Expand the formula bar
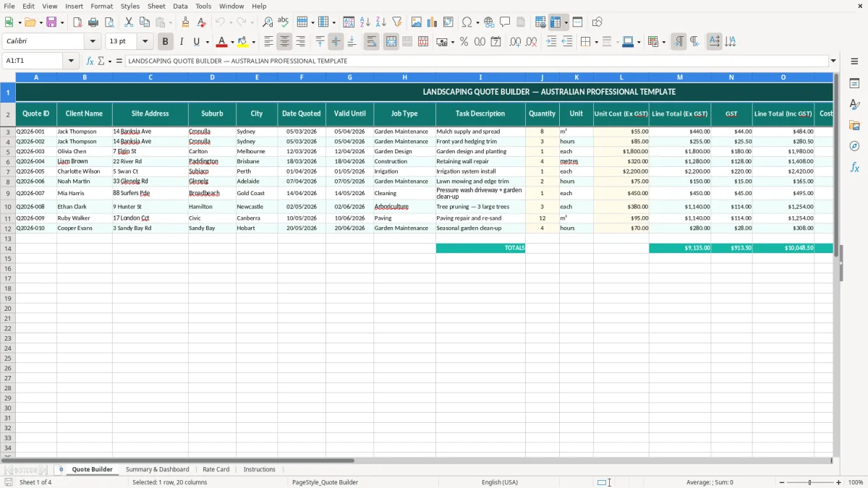 833,61
